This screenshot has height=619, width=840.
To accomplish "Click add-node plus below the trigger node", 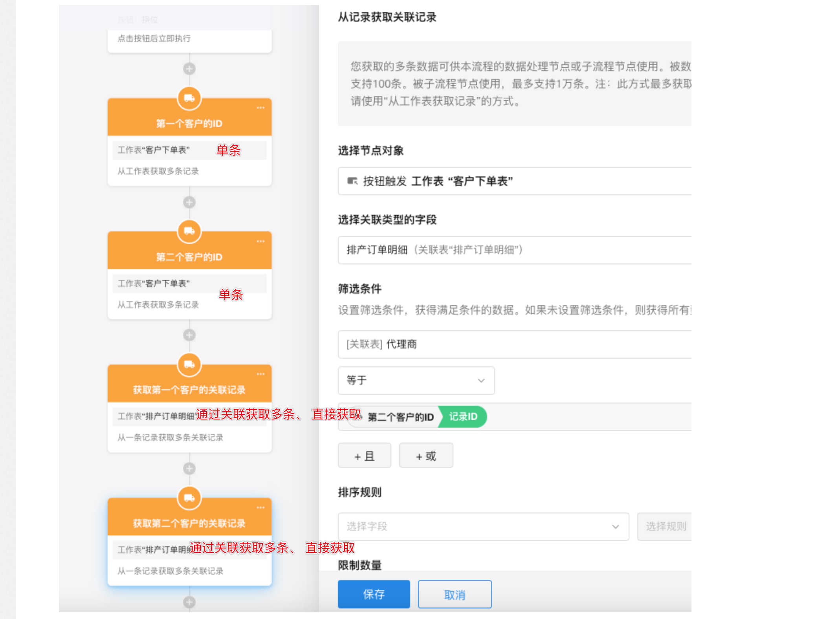I will [x=189, y=69].
